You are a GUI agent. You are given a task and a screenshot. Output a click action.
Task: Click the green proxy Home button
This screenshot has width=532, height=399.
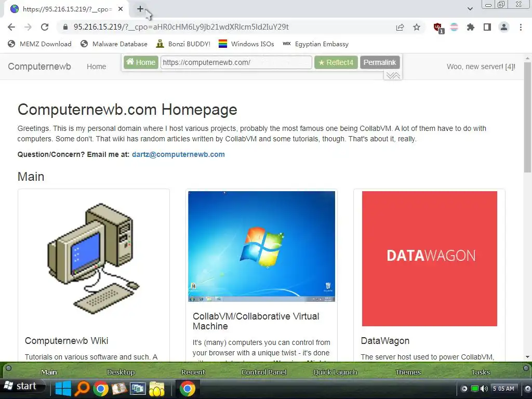tap(141, 62)
